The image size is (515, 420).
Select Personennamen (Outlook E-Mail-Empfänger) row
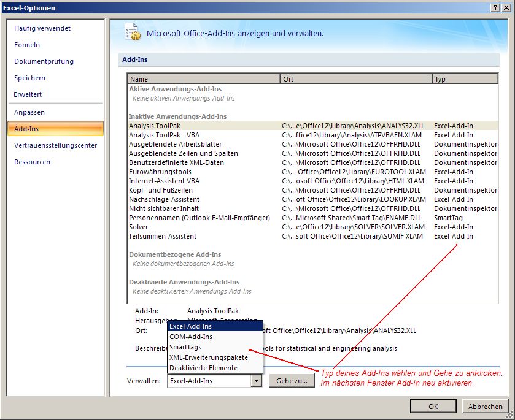[313, 218]
